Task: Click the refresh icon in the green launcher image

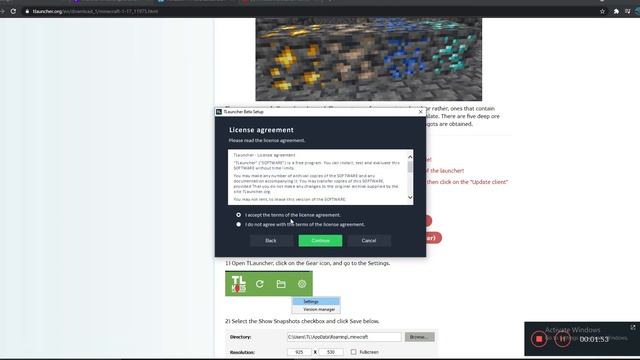Action: (x=260, y=284)
